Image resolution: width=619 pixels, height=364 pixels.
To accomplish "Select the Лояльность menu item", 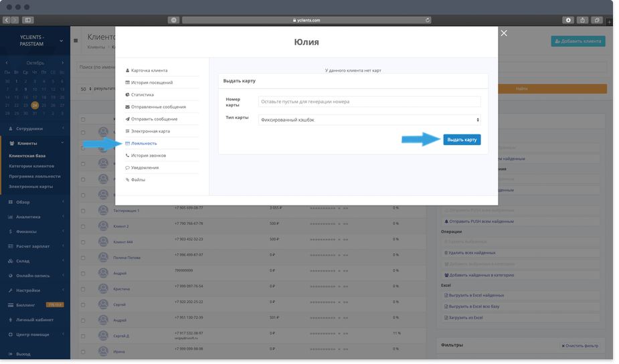I will coord(141,144).
